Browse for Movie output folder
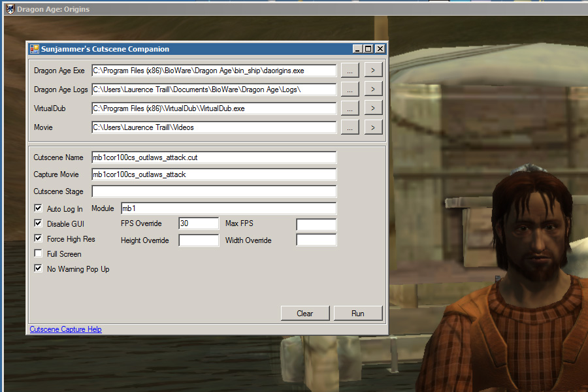Image resolution: width=588 pixels, height=392 pixels. (350, 127)
